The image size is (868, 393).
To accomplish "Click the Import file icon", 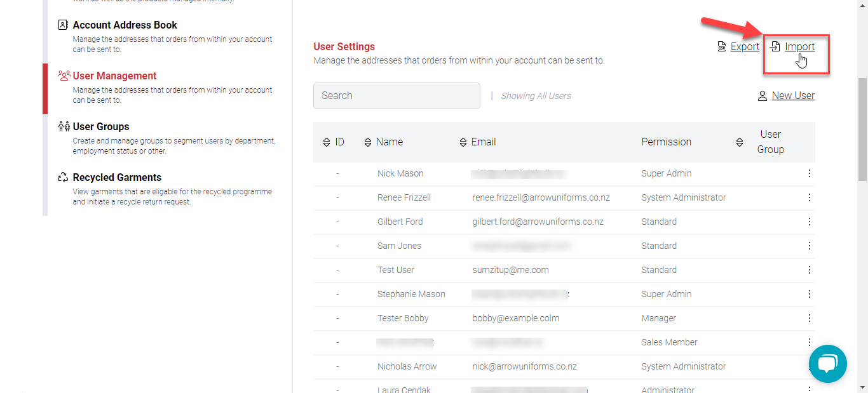I will click(x=775, y=46).
